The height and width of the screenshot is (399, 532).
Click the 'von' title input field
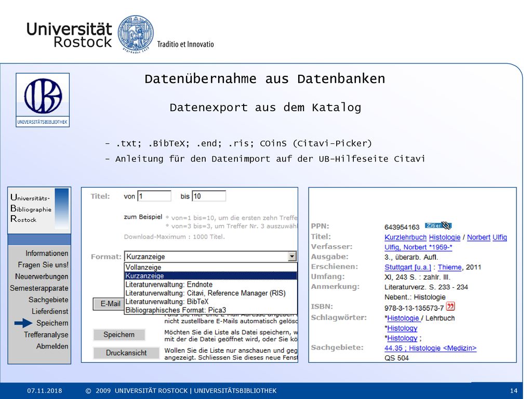pos(154,196)
